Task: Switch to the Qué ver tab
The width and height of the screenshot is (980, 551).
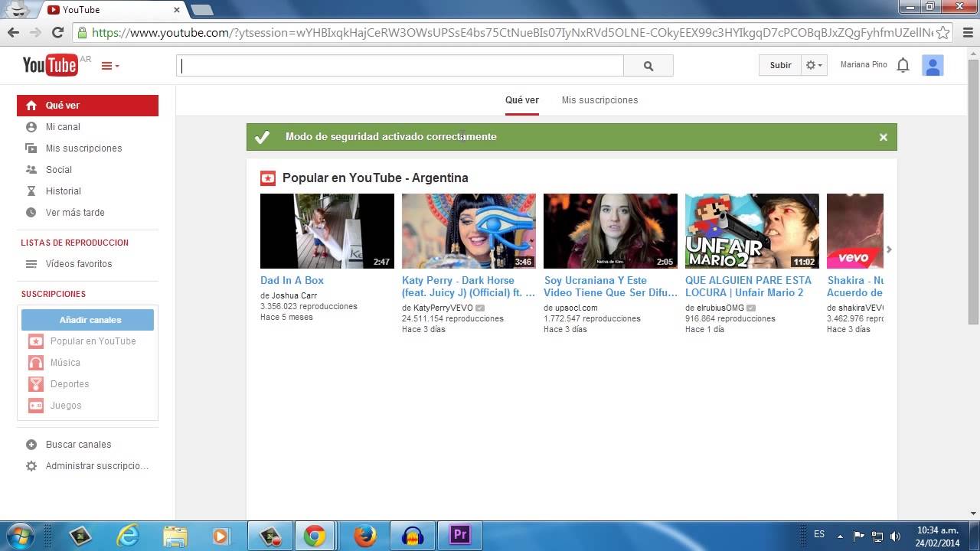Action: 522,100
